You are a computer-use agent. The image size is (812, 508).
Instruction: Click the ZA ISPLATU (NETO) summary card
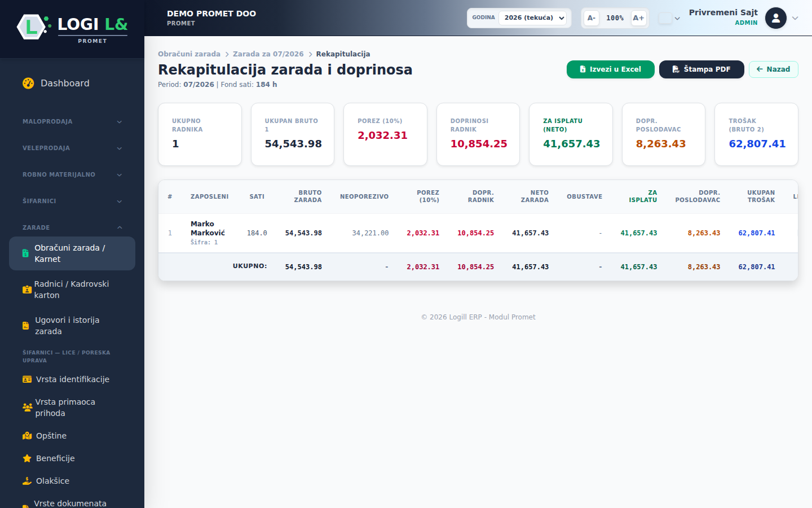point(571,134)
